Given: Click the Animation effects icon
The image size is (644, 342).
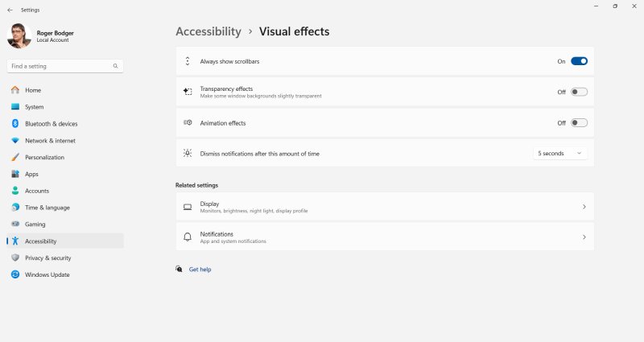Looking at the screenshot, I should pyautogui.click(x=188, y=123).
